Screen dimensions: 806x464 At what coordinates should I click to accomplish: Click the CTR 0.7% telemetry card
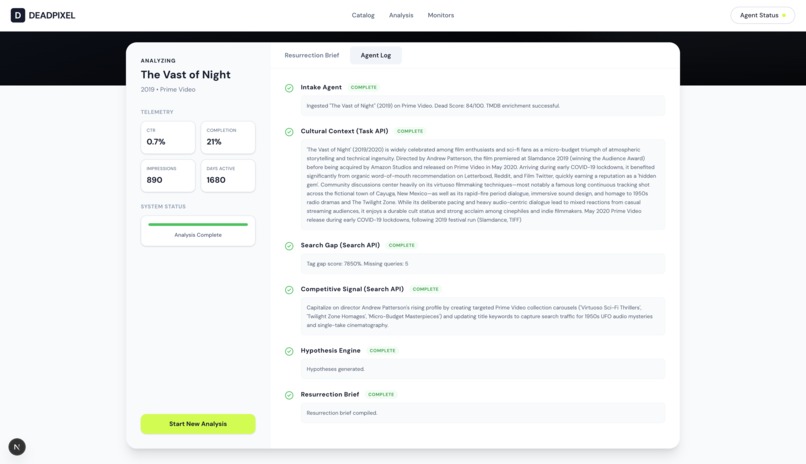pos(168,138)
